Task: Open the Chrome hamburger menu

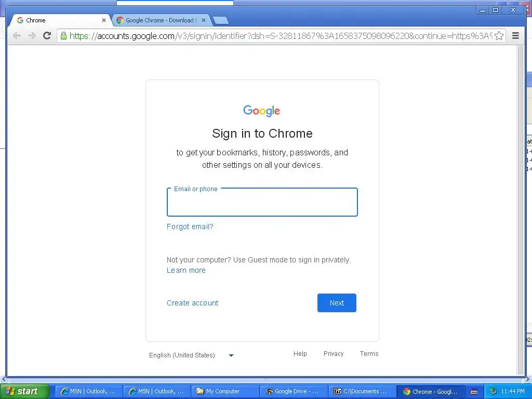Action: click(x=515, y=36)
